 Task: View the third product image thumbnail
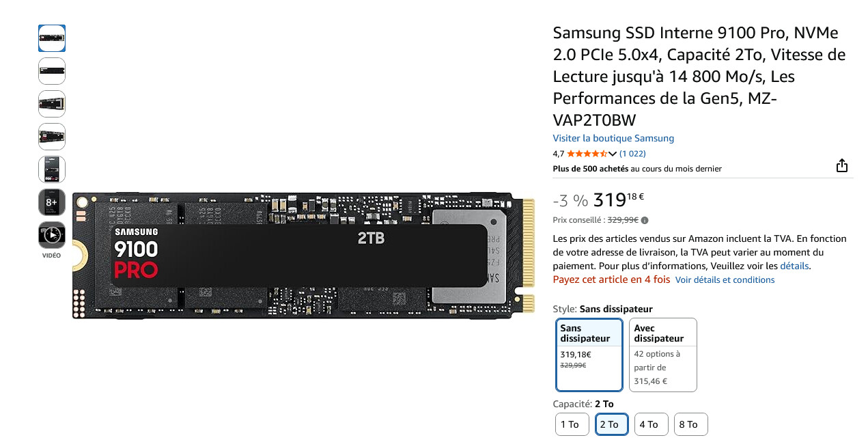pyautogui.click(x=52, y=104)
